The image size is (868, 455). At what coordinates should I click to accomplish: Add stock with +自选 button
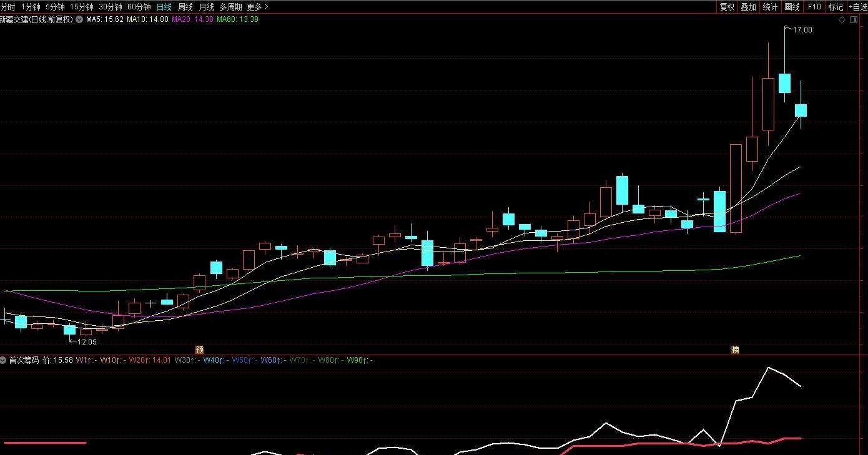tap(857, 7)
